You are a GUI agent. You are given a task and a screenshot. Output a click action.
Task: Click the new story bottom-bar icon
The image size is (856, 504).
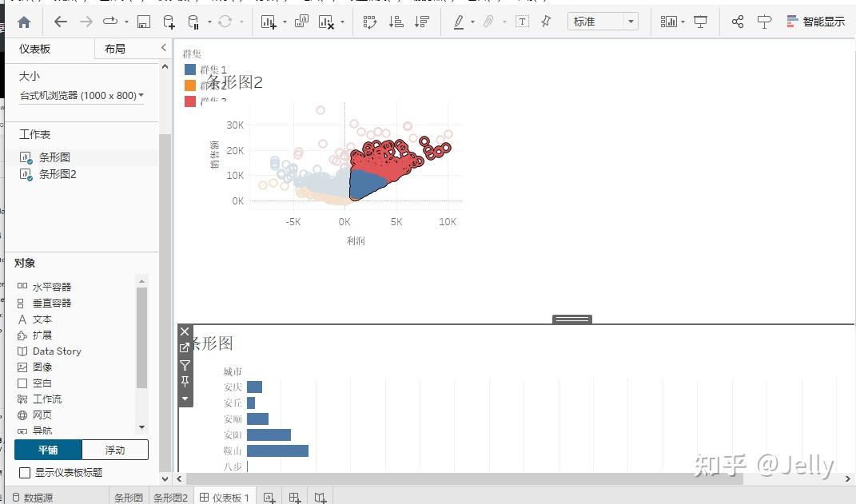click(321, 497)
